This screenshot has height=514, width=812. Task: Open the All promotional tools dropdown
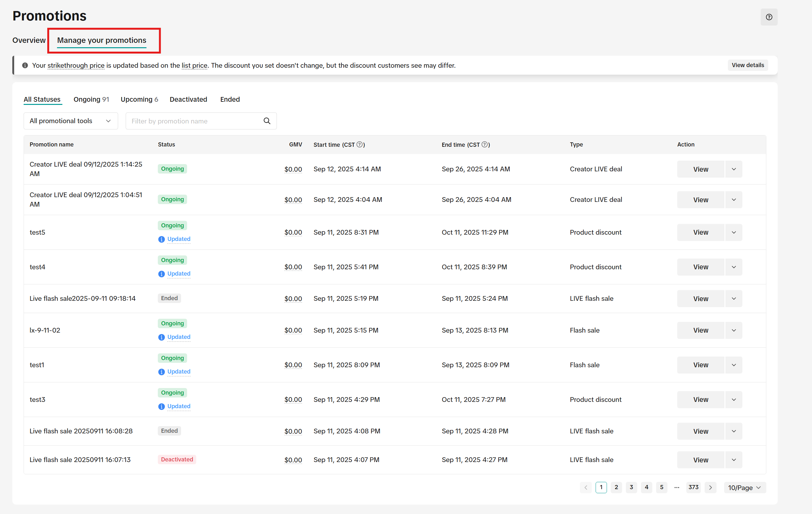(x=71, y=121)
